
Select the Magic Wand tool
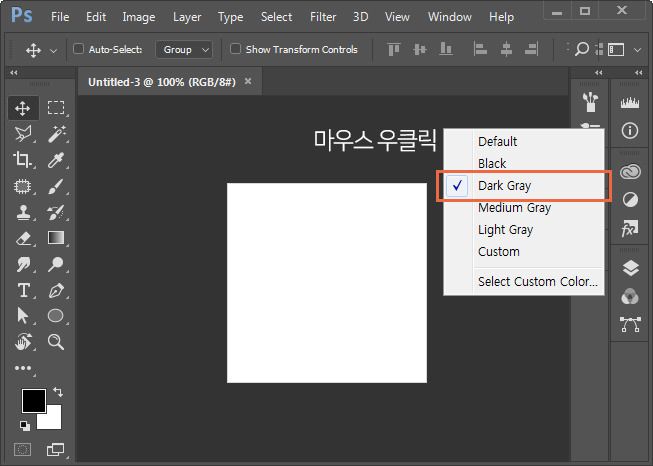point(56,134)
